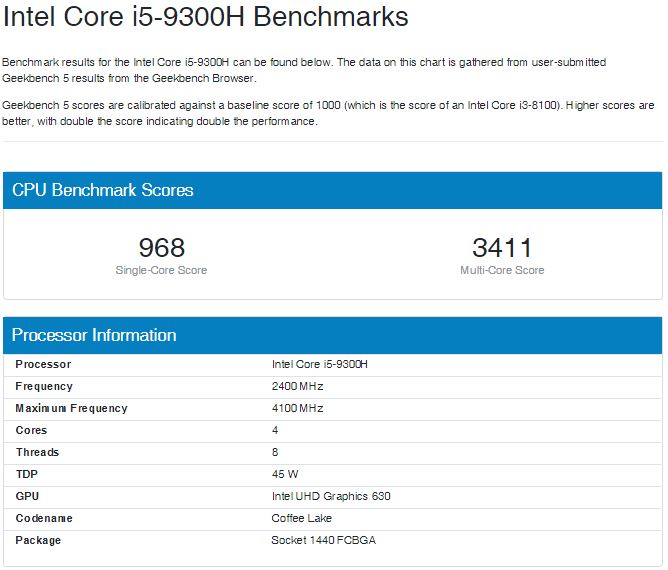Viewport: 668px width, 570px height.
Task: Click the Package row label
Action: pos(38,540)
